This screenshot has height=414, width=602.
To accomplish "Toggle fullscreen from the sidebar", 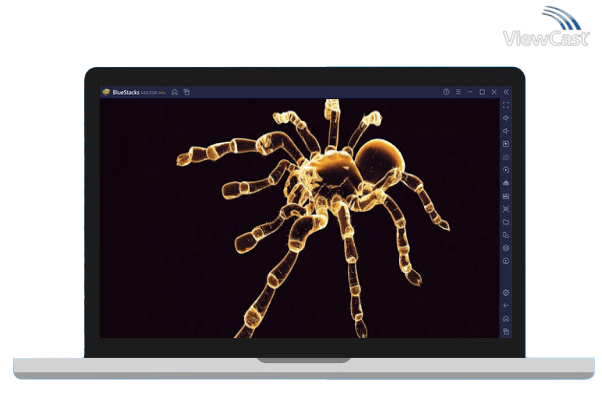I will click(x=506, y=105).
